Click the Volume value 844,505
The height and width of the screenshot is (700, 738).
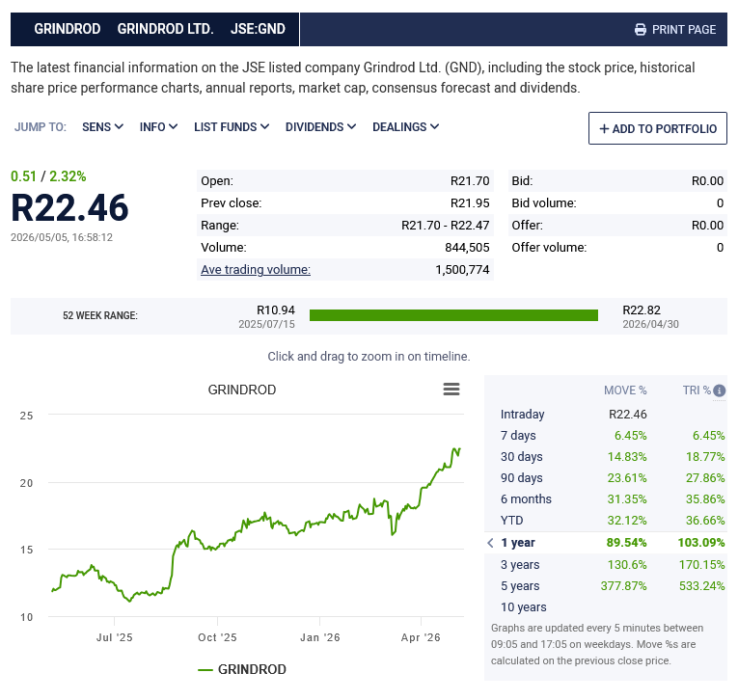pyautogui.click(x=467, y=248)
